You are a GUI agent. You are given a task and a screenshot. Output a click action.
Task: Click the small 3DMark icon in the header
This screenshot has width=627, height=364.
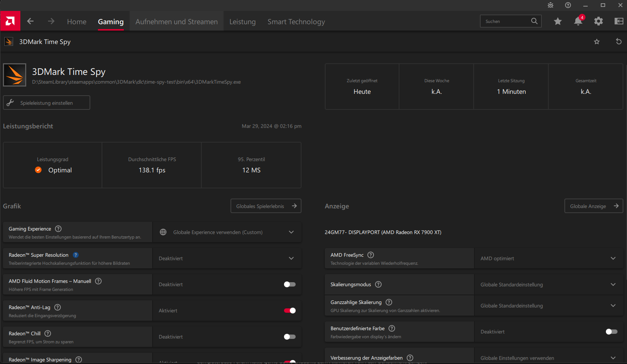9,41
